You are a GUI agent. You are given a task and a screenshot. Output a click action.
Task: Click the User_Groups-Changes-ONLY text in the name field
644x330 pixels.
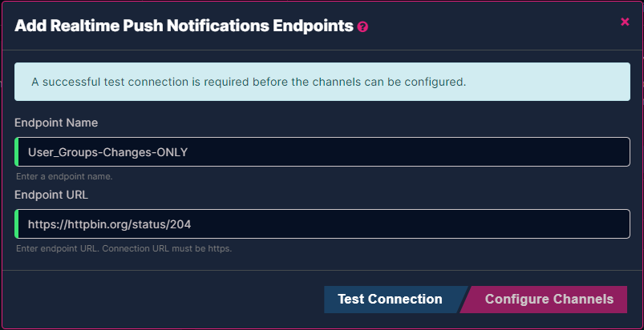click(107, 152)
